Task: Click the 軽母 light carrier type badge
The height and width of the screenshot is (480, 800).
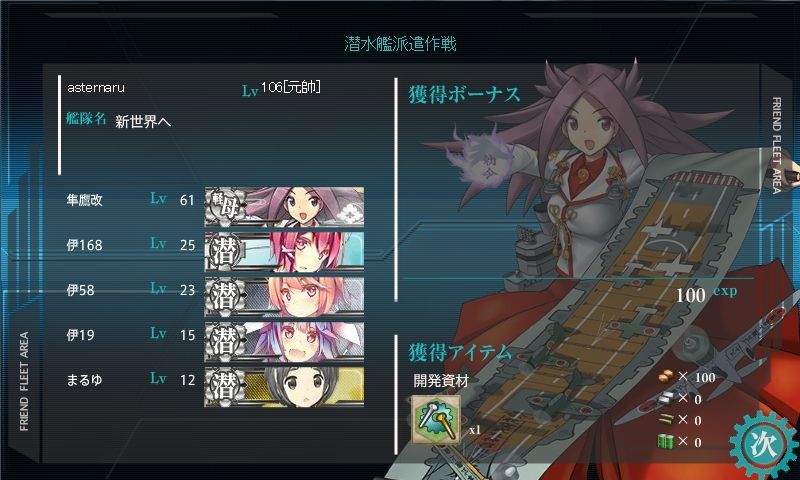Action: (225, 206)
